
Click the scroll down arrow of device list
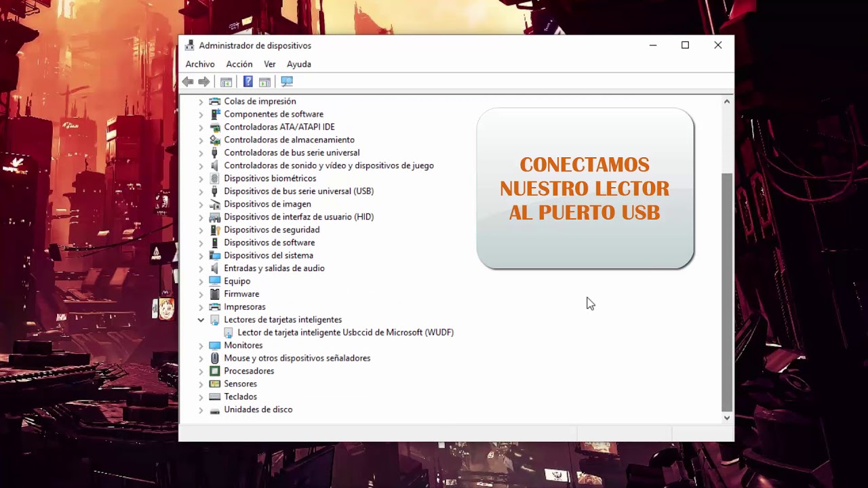pyautogui.click(x=727, y=418)
